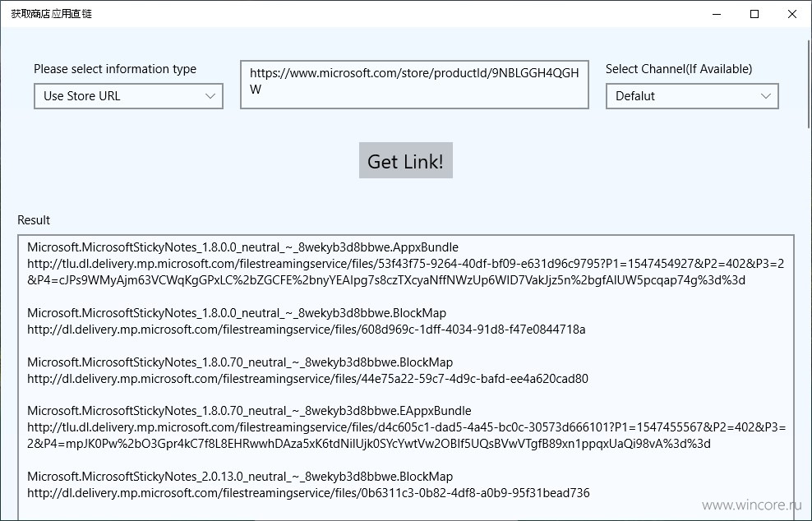Click the StickyNotes_1.8.0.0 BlockMap file name
812x521 pixels.
pos(237,313)
